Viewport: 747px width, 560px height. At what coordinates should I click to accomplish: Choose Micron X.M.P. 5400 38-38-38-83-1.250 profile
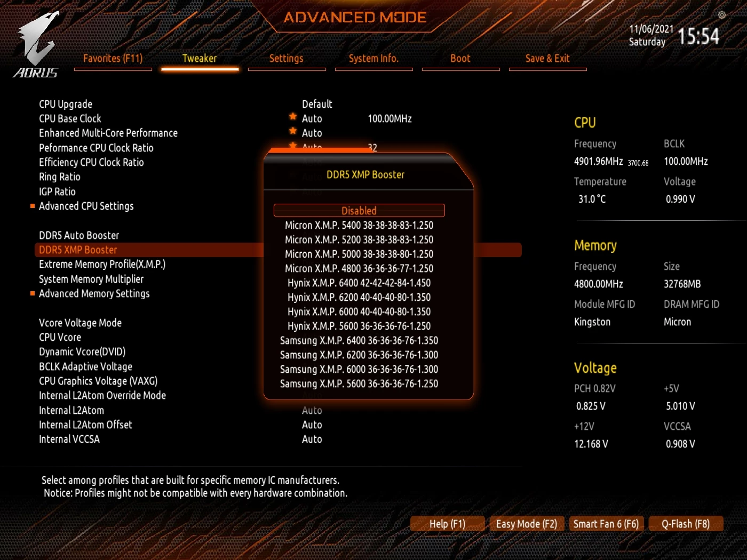pyautogui.click(x=359, y=225)
